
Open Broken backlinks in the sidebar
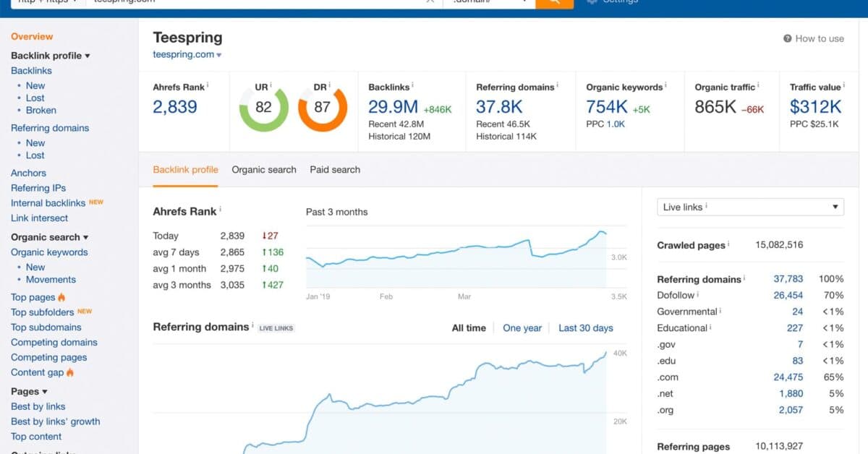click(x=41, y=111)
